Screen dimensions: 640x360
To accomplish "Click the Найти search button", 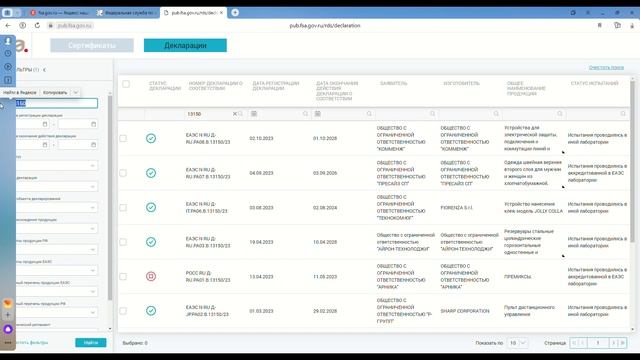I will pyautogui.click(x=91, y=342).
